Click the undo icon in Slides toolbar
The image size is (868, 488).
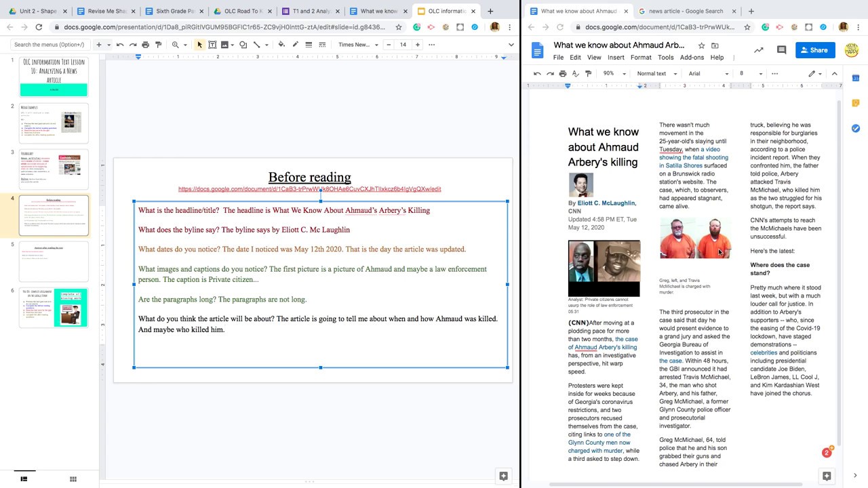(x=120, y=45)
